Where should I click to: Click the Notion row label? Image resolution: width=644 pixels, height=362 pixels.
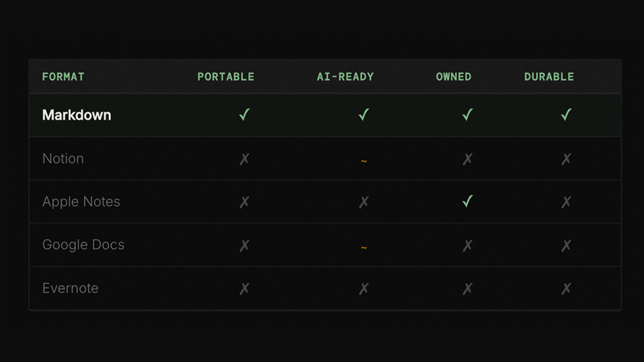pos(63,159)
